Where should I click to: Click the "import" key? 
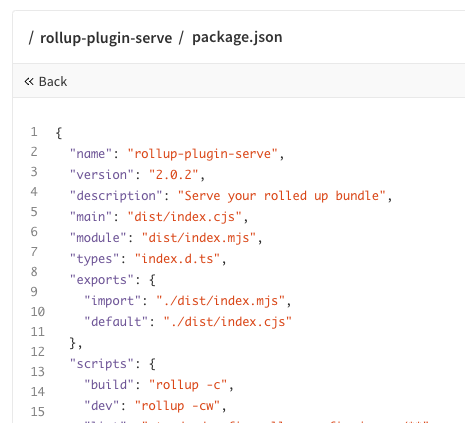tap(112, 301)
